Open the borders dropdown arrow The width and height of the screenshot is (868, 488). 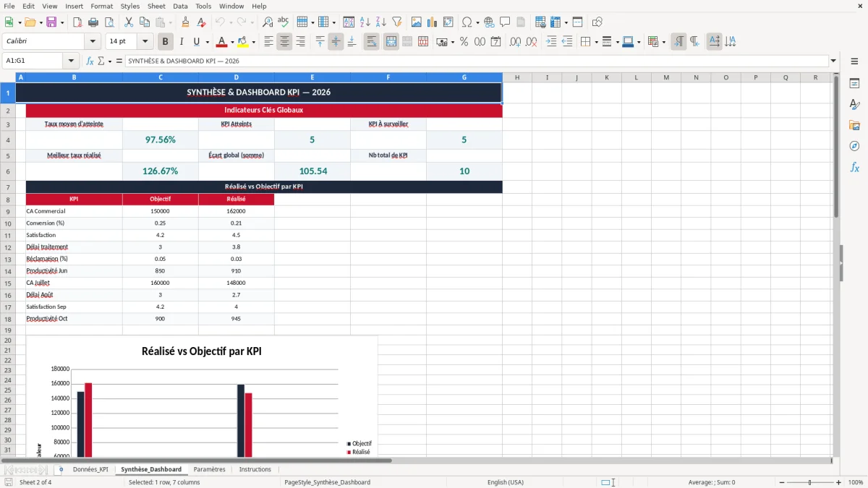(x=596, y=42)
